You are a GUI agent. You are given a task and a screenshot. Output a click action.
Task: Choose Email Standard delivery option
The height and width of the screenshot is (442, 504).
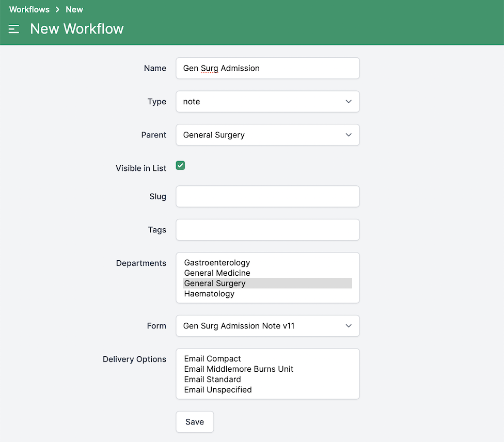tap(212, 380)
